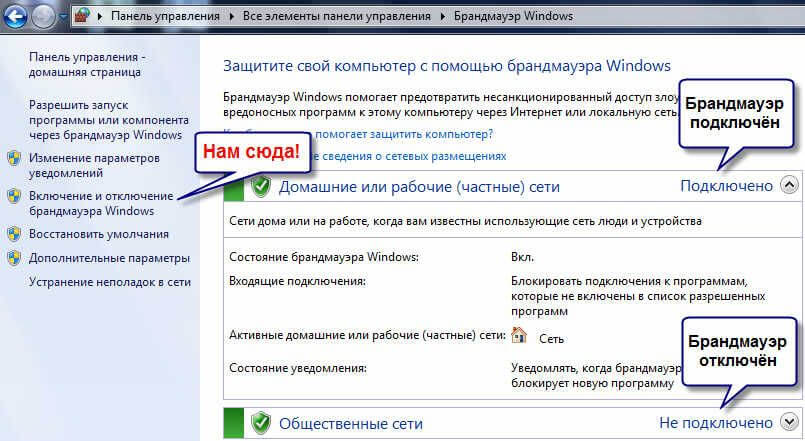Click green shield icon by 'Общественные сети'
The image size is (805, 441).
click(x=261, y=423)
